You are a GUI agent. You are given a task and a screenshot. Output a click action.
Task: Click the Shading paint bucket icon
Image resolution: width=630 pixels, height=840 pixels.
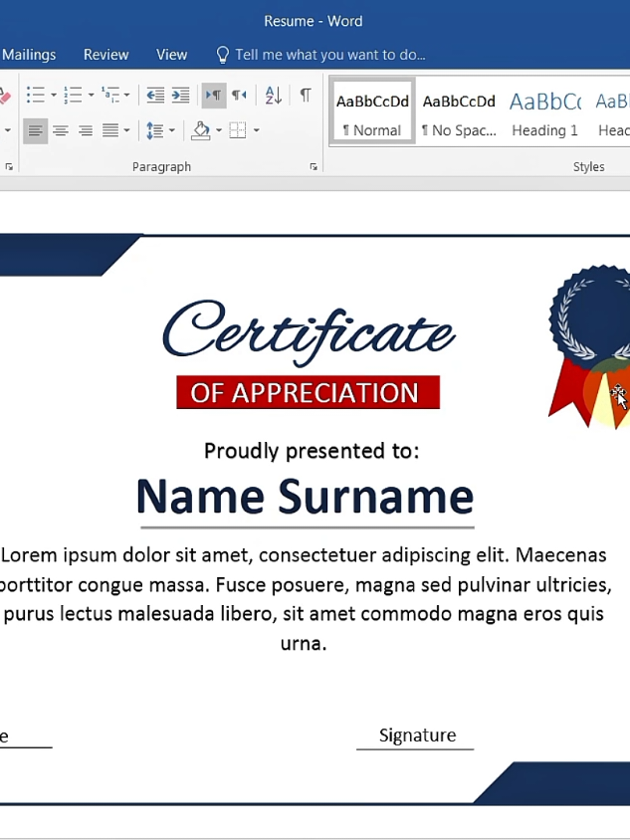click(x=201, y=130)
